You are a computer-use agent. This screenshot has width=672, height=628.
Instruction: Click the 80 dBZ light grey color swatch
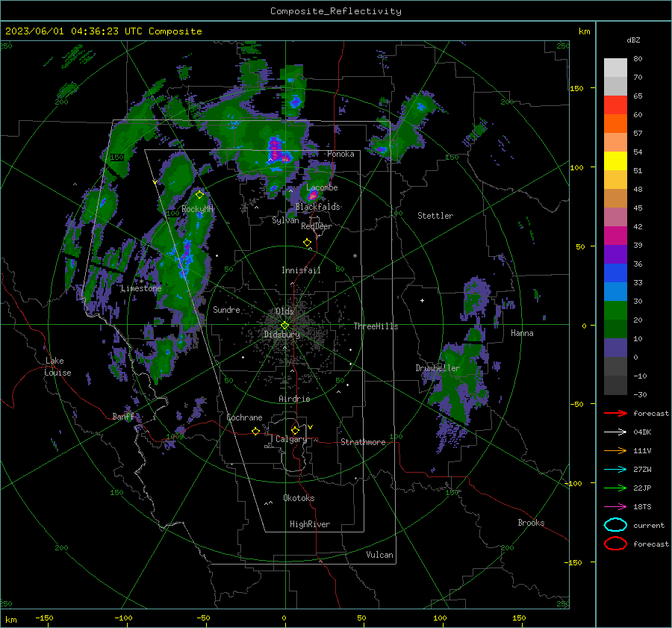click(615, 67)
